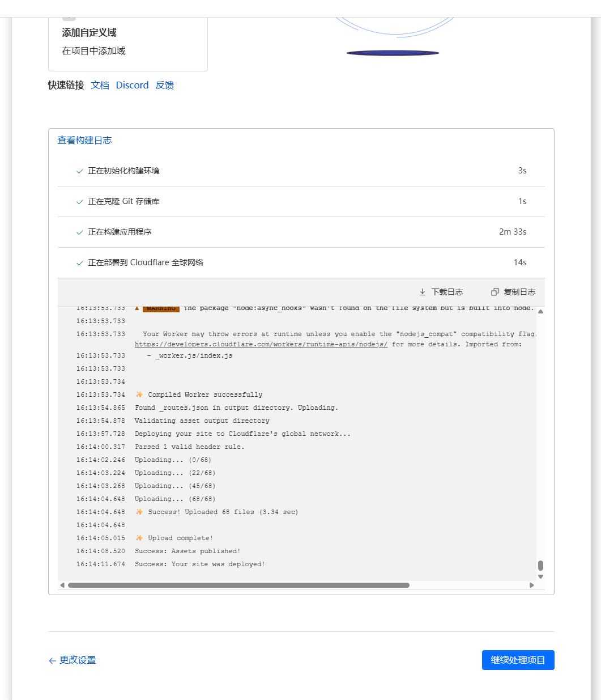Viewport: 601px width, 700px height.
Task: Click the horizontal scrollbar below the log
Action: (x=238, y=584)
